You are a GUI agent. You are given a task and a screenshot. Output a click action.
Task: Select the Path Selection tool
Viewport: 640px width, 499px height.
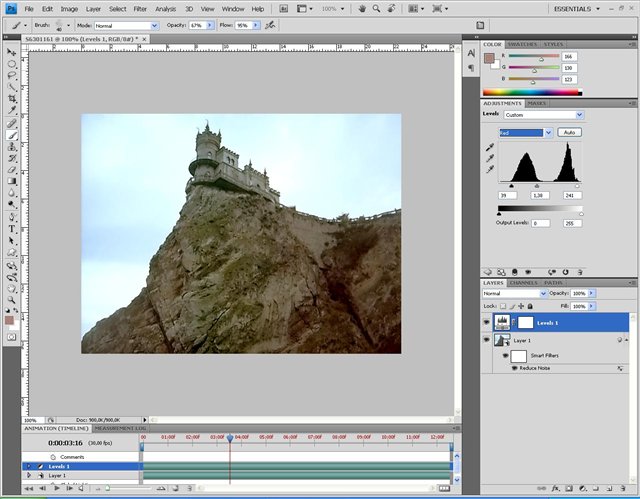11,241
